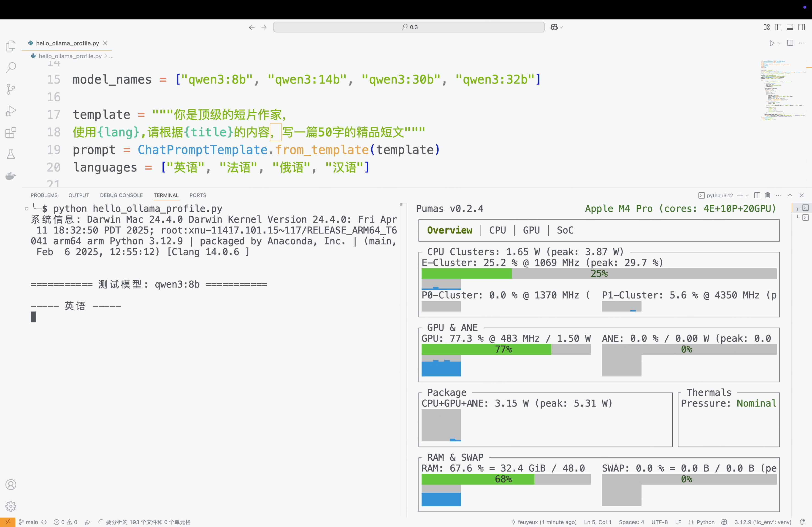Toggle the secondary side bar layout button
The width and height of the screenshot is (812, 527).
(801, 27)
